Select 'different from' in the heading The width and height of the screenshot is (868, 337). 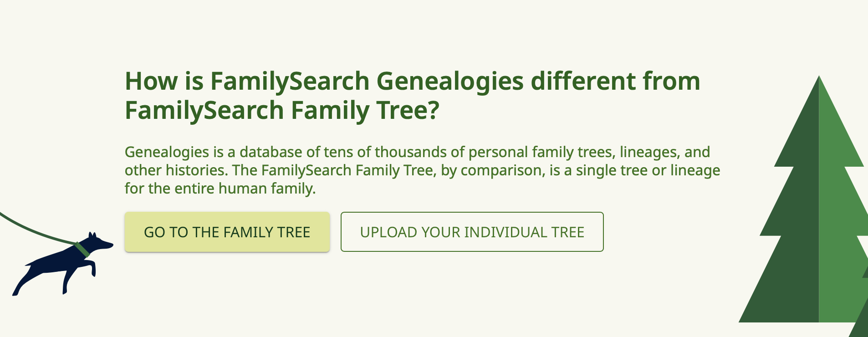click(616, 82)
